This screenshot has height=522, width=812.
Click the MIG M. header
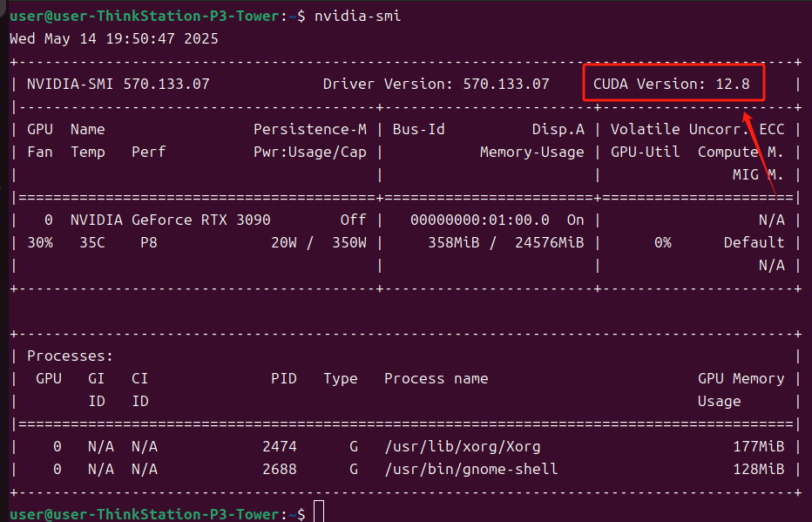[x=758, y=174]
